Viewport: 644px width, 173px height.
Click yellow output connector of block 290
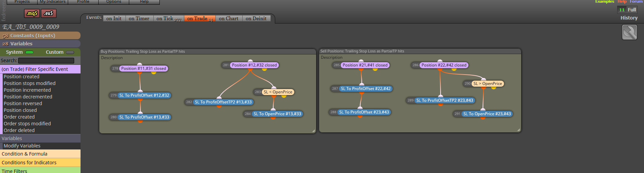coord(494,88)
